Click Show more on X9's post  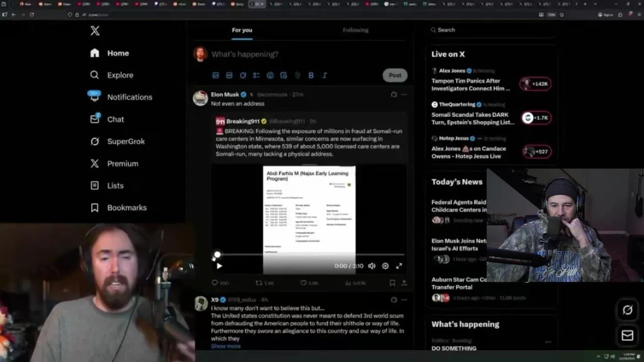225,346
